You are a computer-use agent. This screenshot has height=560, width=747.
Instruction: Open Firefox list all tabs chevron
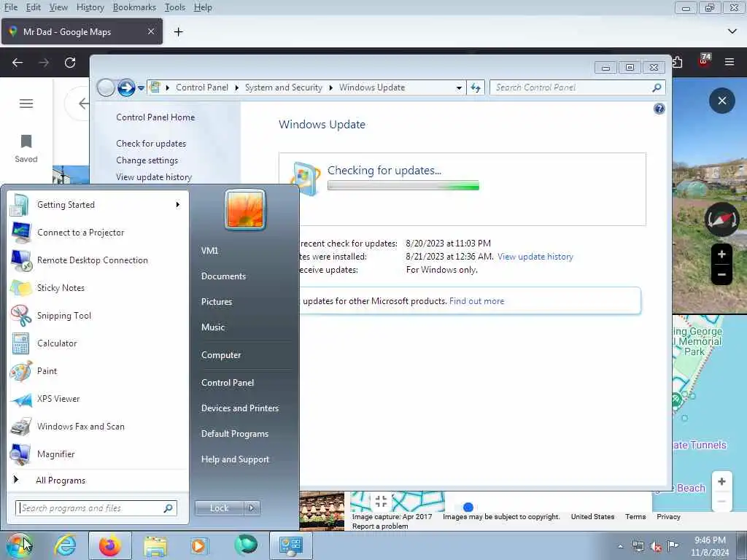tap(732, 31)
